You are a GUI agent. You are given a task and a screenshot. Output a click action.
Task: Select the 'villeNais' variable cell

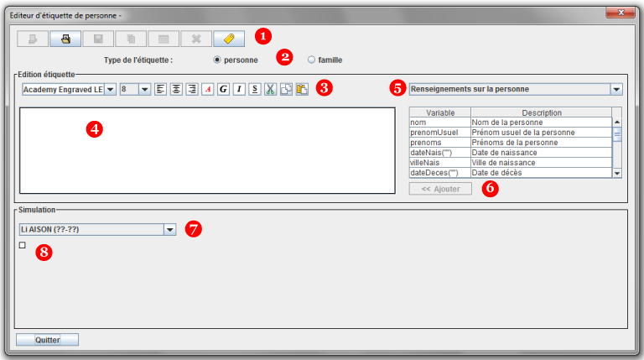click(x=440, y=163)
